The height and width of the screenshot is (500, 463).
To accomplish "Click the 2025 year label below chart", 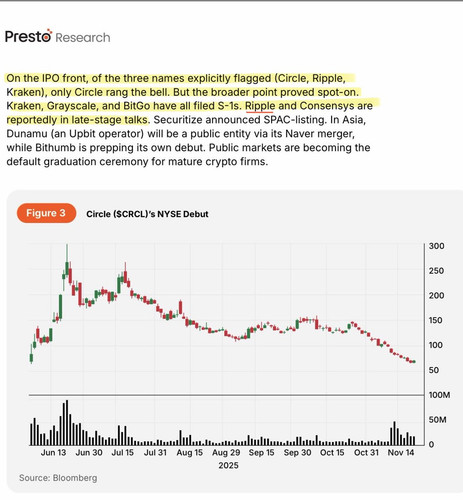I will 228,465.
